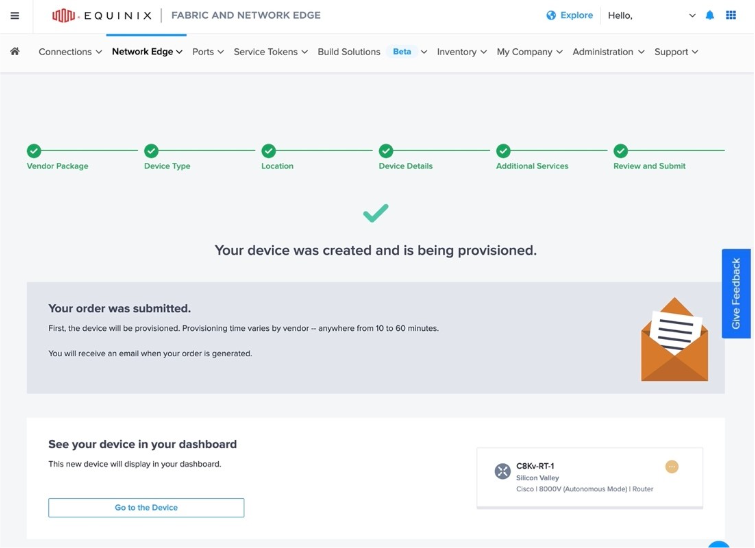Open the apps grid icon
The height and width of the screenshot is (548, 755).
point(731,15)
